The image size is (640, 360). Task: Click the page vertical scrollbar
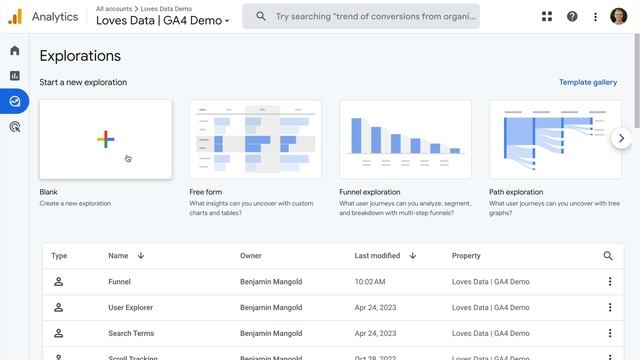[636, 82]
